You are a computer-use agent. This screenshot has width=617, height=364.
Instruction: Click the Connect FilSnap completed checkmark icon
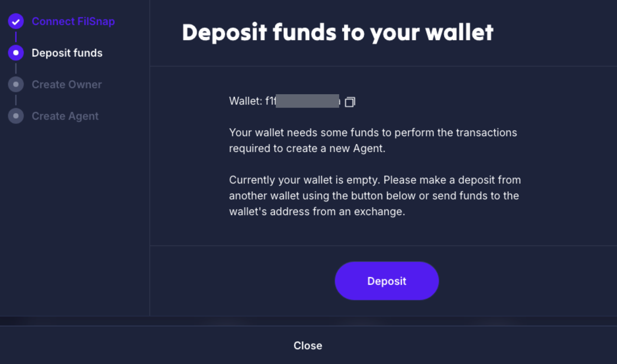pos(16,21)
